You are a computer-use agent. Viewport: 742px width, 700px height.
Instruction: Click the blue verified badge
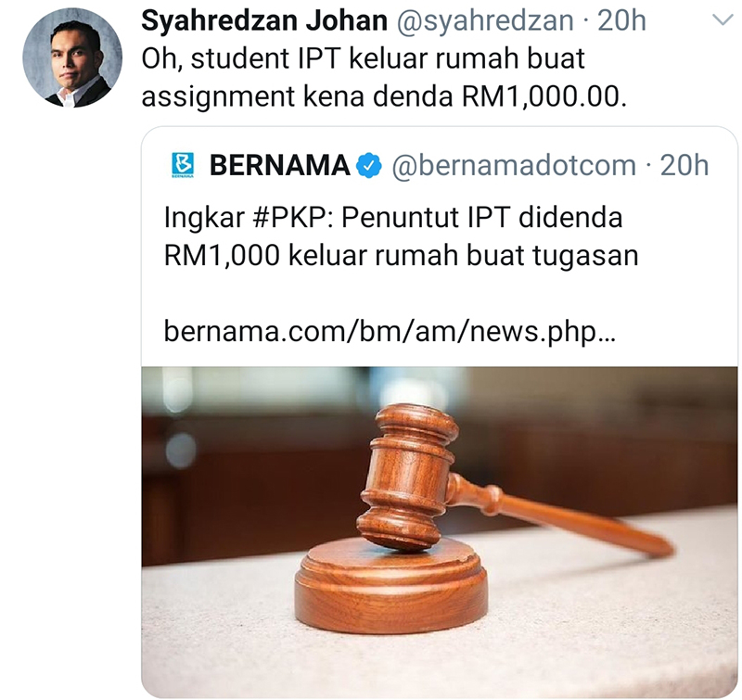tap(368, 166)
